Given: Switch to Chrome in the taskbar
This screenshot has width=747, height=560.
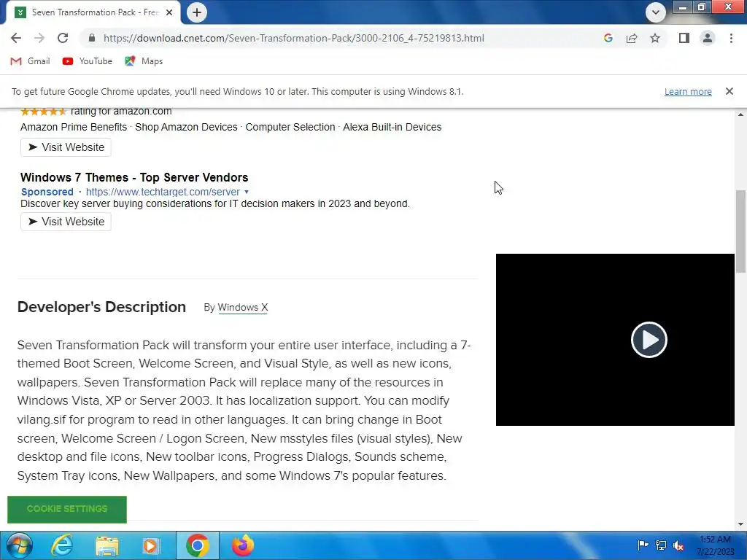Looking at the screenshot, I should pos(198,545).
